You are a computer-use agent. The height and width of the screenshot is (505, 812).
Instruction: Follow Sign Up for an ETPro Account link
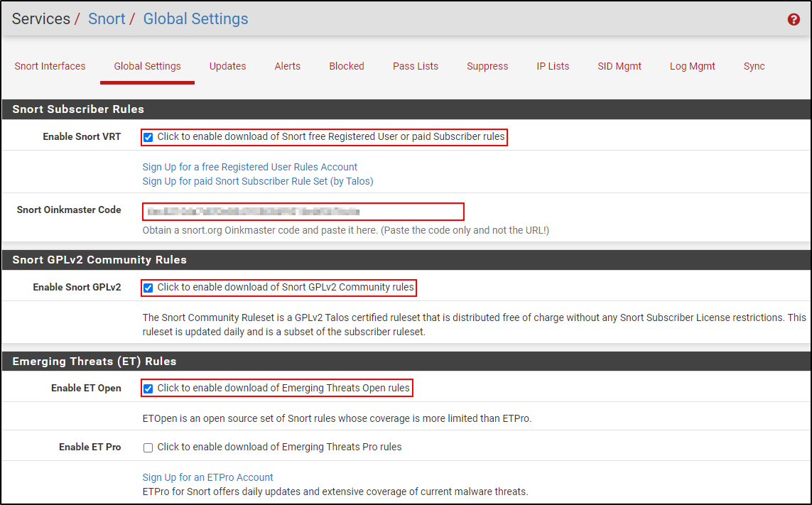[x=207, y=477]
